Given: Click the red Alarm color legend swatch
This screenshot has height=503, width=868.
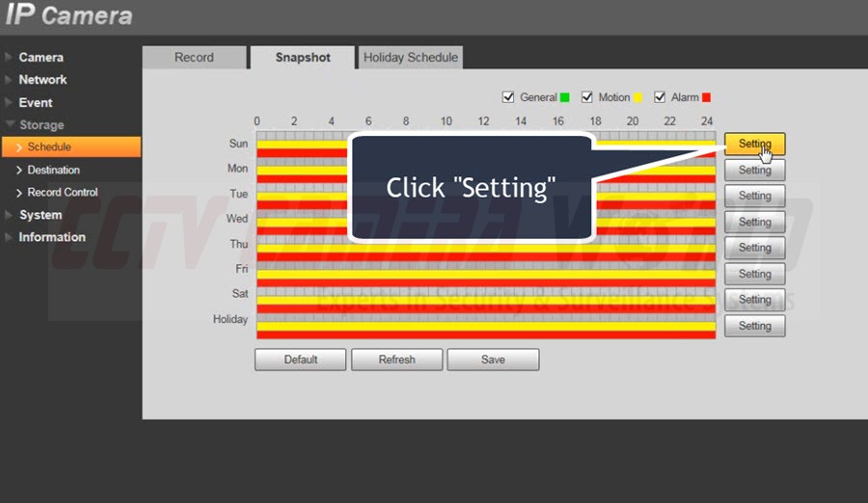Looking at the screenshot, I should [x=706, y=97].
